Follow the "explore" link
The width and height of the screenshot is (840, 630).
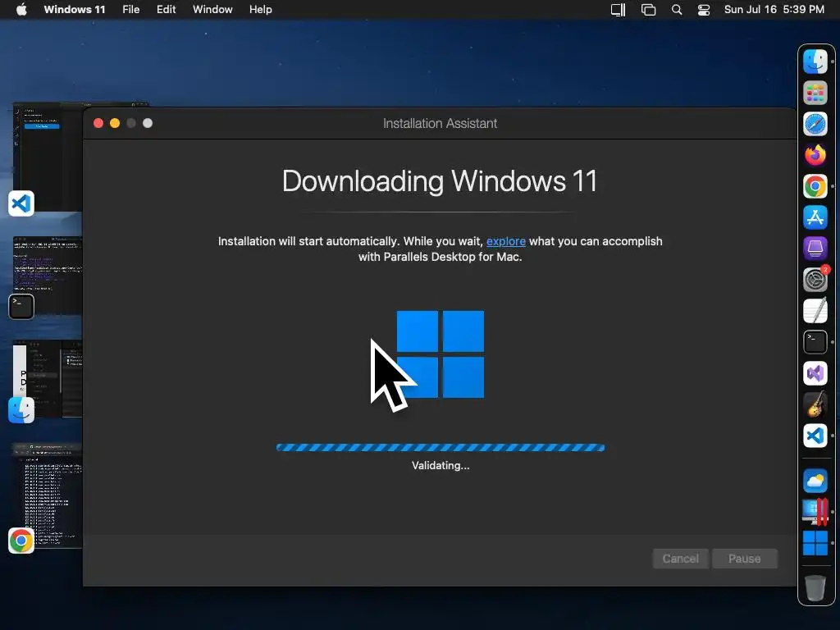tap(505, 242)
